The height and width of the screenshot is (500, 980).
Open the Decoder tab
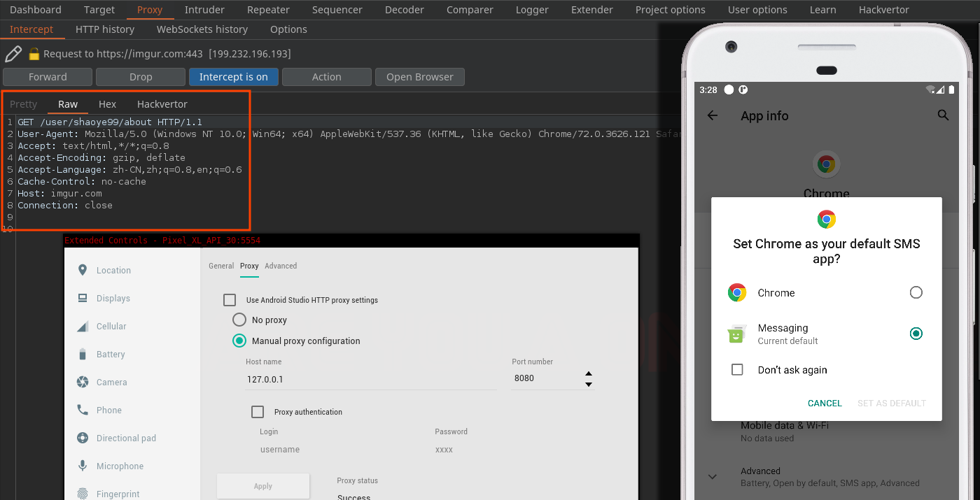[x=405, y=10]
